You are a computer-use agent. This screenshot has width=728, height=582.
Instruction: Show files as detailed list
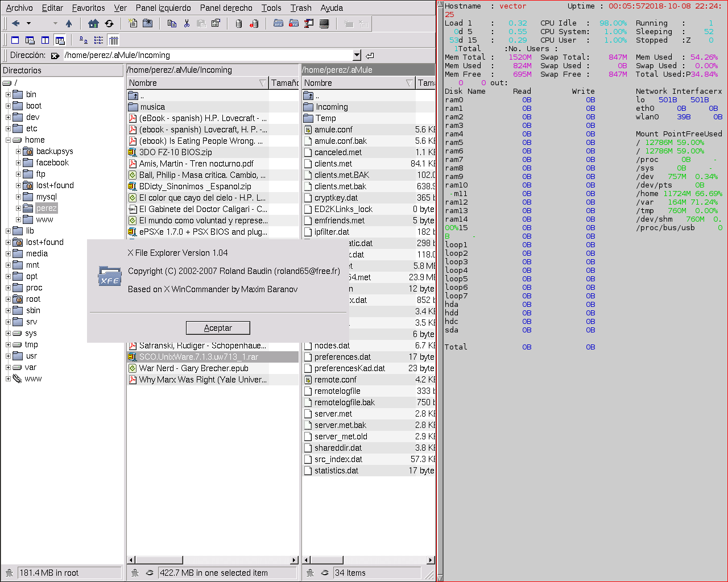coord(113,40)
